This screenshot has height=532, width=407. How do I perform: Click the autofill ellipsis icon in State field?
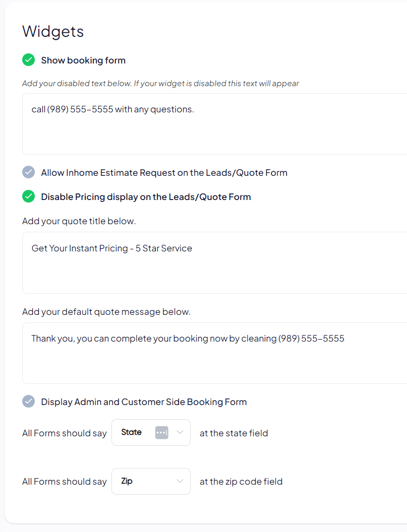point(162,433)
